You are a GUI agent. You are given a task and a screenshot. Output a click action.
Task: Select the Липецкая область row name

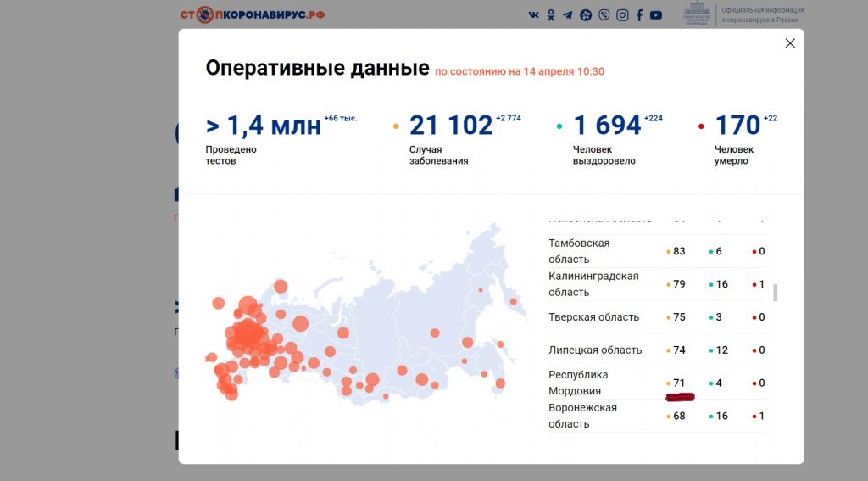click(595, 350)
